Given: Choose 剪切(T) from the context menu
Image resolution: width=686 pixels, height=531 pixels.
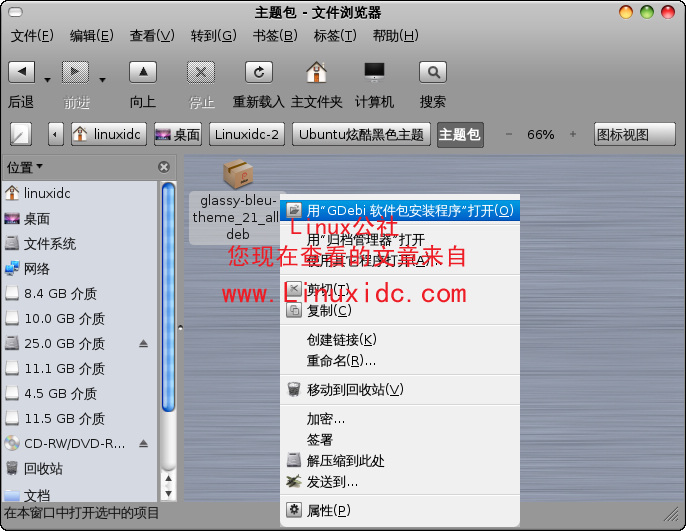Looking at the screenshot, I should pyautogui.click(x=399, y=289).
